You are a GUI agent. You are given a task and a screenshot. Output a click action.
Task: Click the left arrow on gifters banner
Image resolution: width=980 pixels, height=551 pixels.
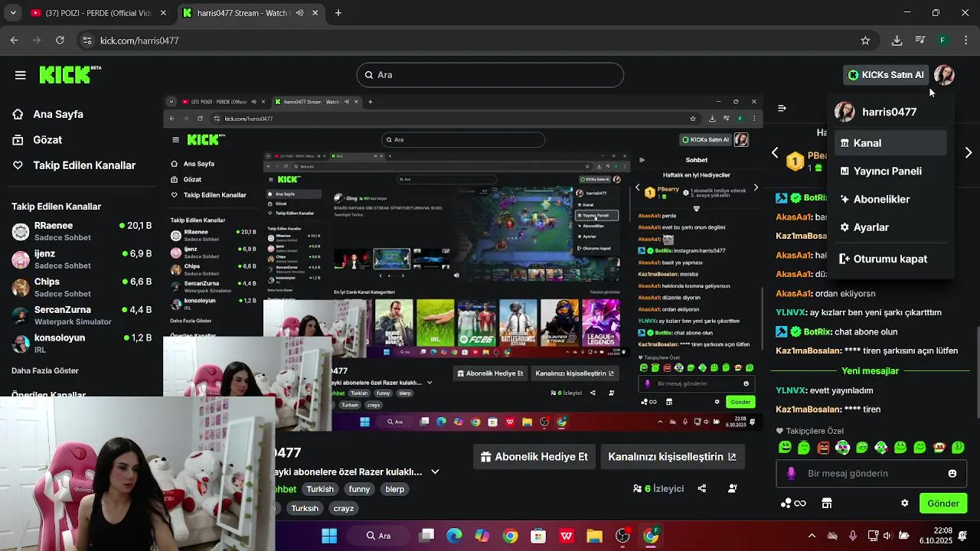click(x=775, y=152)
